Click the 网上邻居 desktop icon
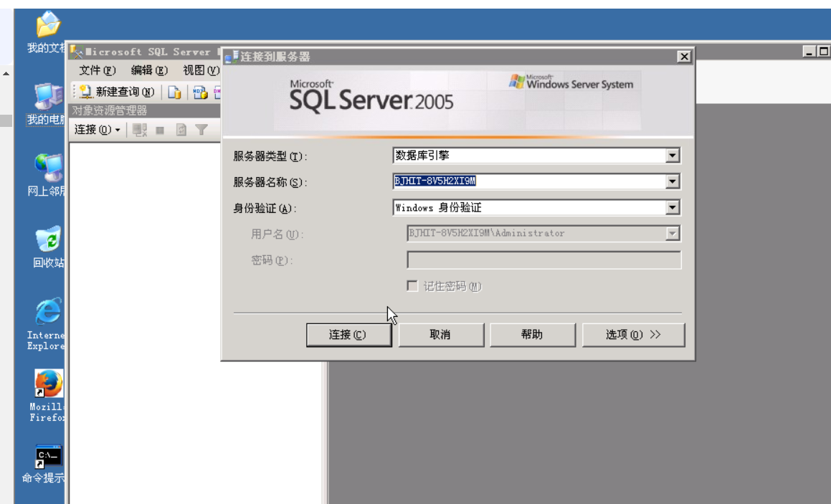This screenshot has height=504, width=831. coord(48,176)
